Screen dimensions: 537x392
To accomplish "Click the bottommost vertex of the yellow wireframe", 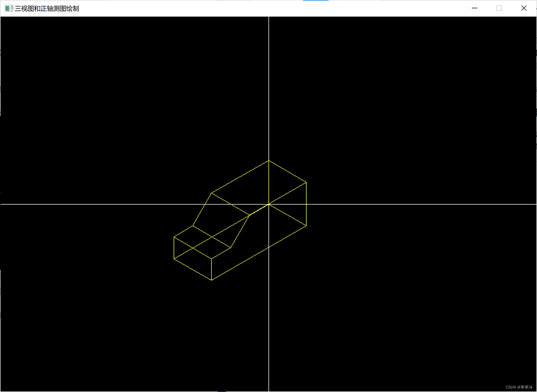I will (211, 280).
